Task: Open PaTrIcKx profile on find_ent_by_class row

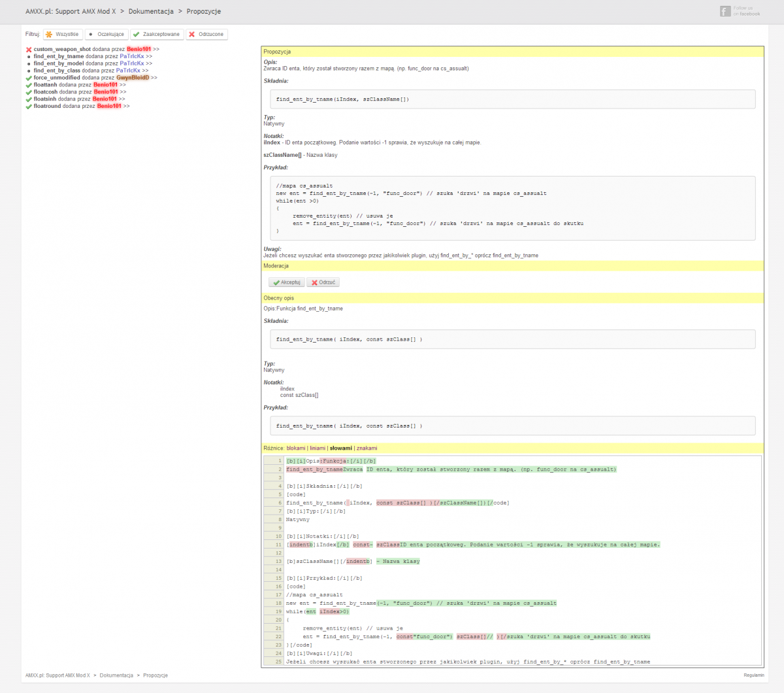Action: click(x=128, y=71)
